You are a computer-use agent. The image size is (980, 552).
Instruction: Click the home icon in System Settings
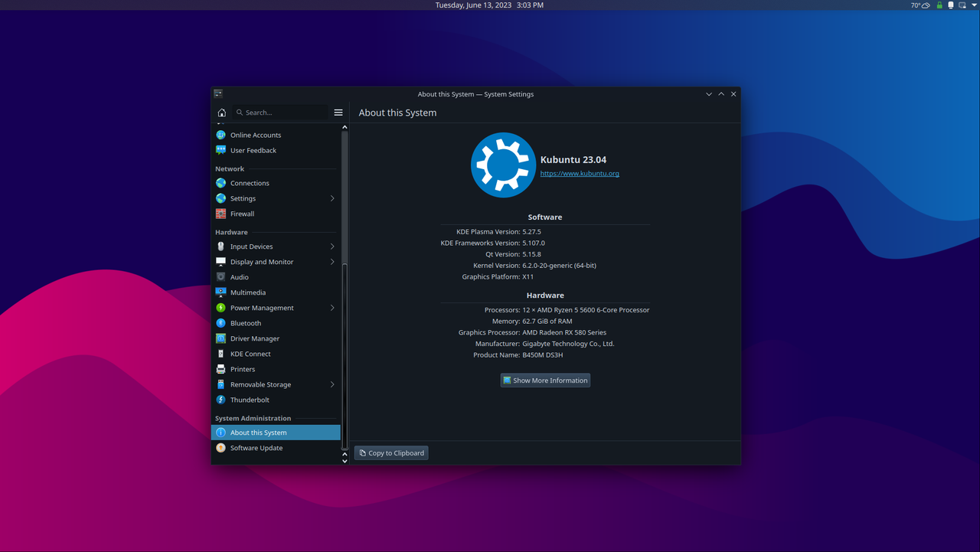point(222,113)
